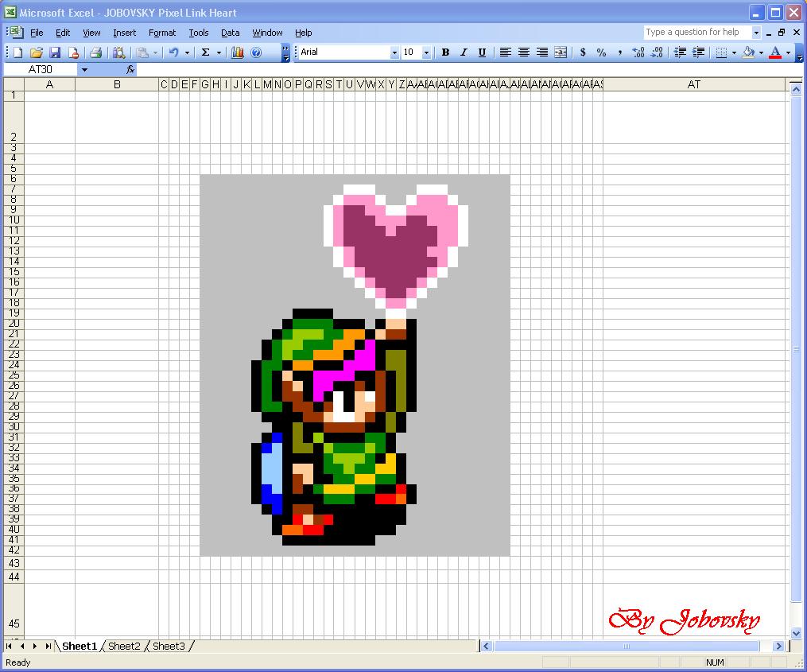Image resolution: width=807 pixels, height=672 pixels.
Task: Switch to Sheet2 tab
Action: pos(124,647)
